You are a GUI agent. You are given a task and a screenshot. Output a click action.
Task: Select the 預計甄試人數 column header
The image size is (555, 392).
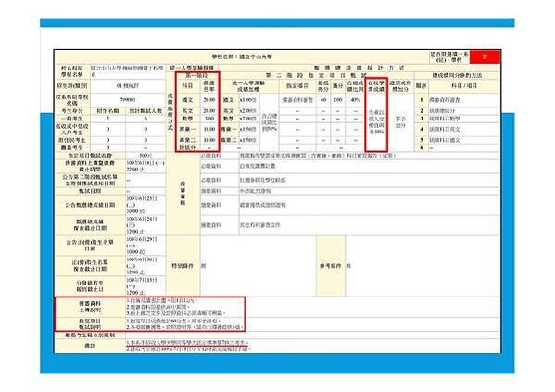tap(145, 111)
